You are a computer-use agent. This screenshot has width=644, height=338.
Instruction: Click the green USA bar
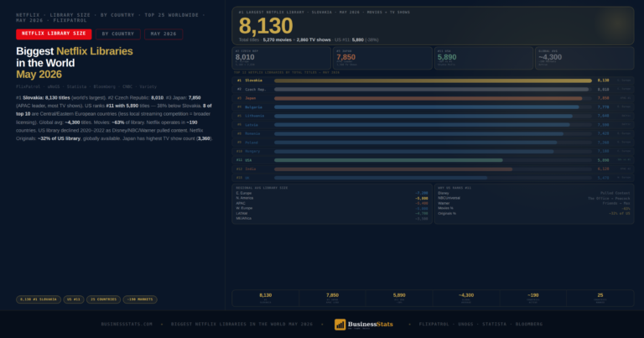pyautogui.click(x=388, y=160)
